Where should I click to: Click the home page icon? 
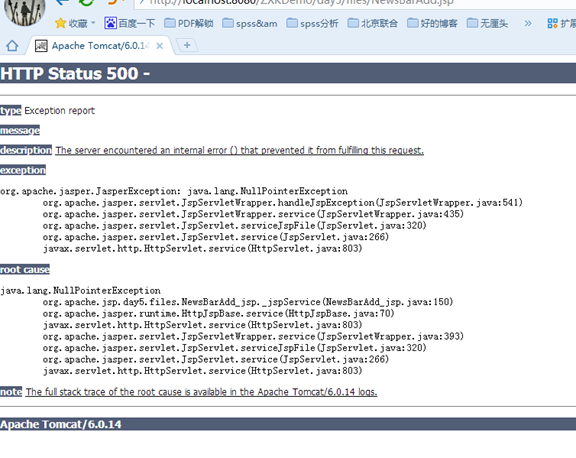pyautogui.click(x=12, y=46)
